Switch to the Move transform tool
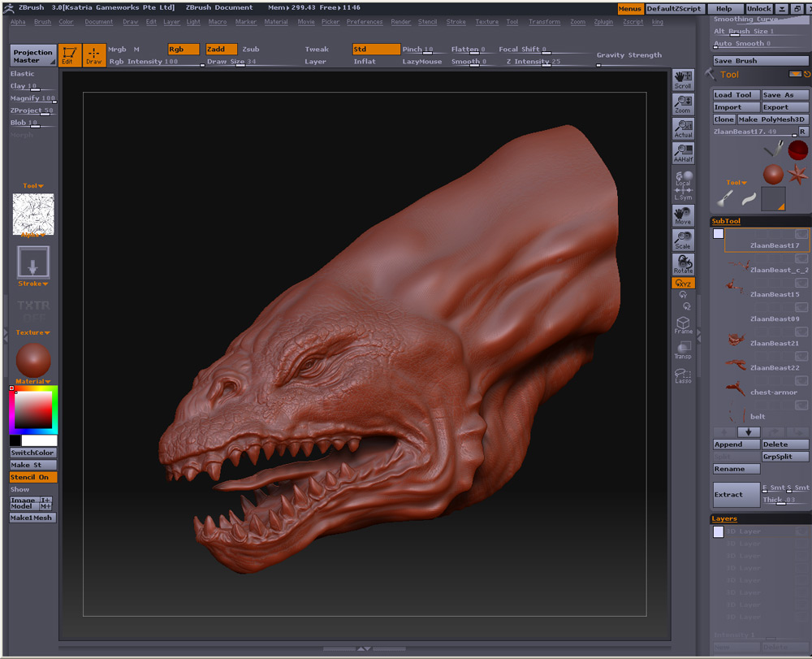 coord(683,215)
